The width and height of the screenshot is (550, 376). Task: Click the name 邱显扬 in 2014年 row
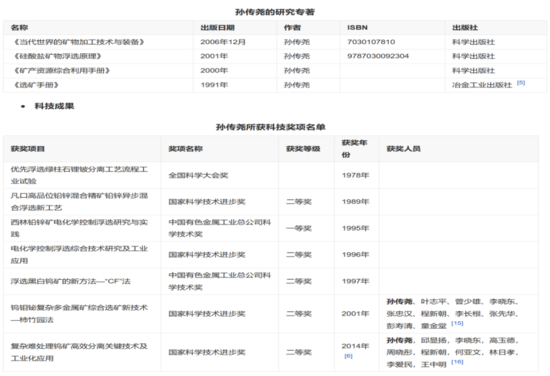(x=434, y=340)
